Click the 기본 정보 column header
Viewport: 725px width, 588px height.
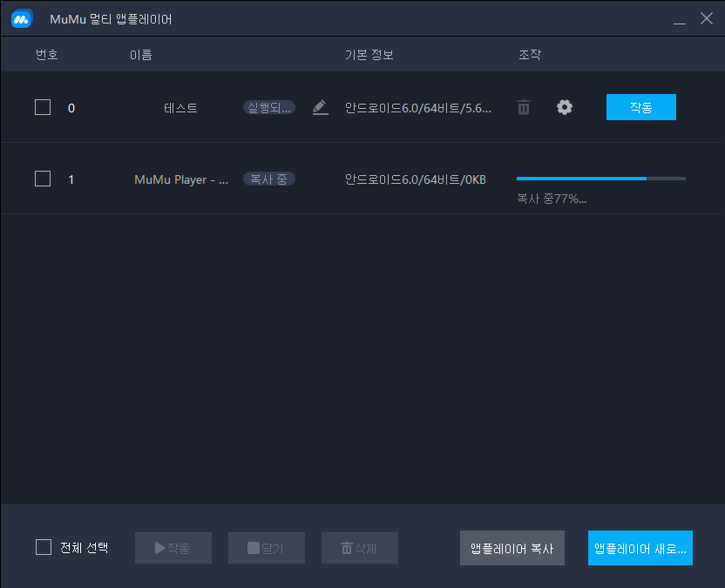pos(369,55)
